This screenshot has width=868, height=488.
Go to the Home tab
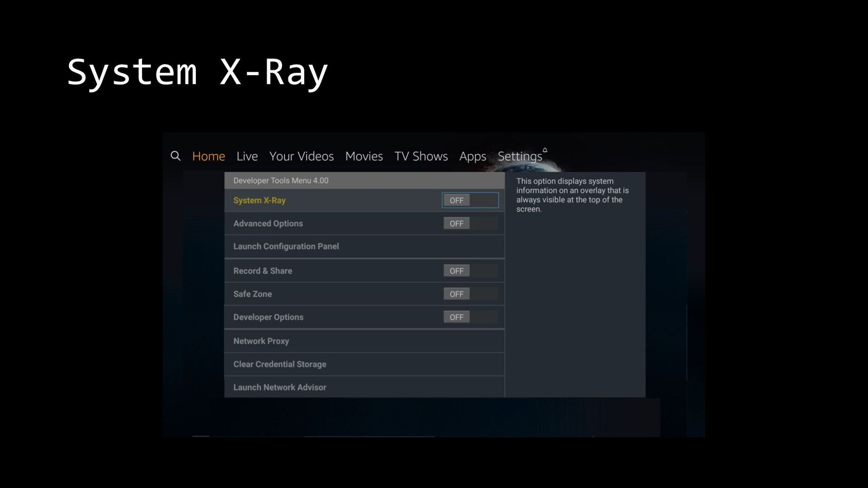point(208,156)
